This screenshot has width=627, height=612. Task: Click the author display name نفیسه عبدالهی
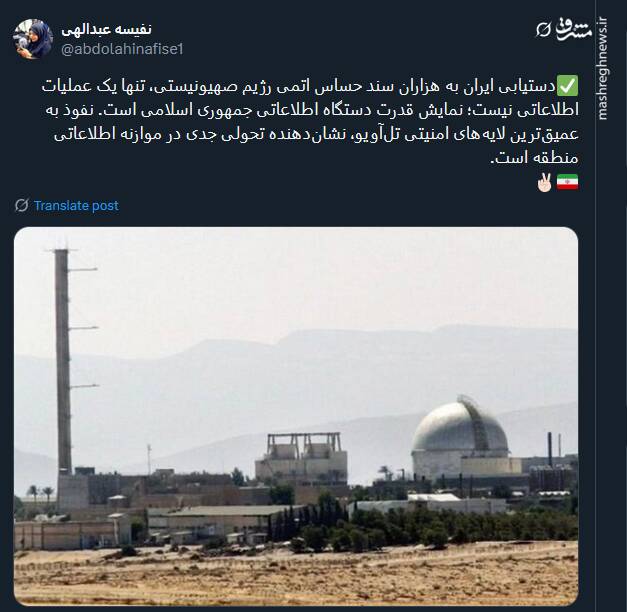coord(106,29)
